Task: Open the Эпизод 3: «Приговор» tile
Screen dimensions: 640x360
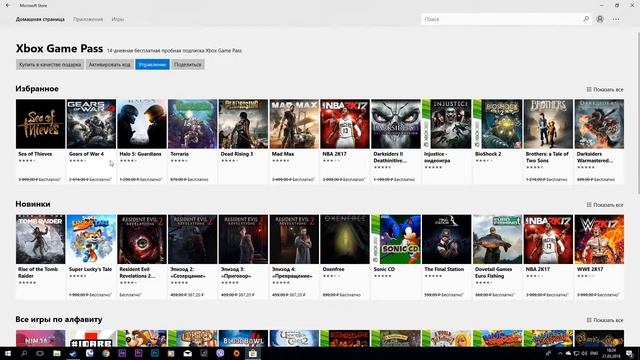Action: (x=243, y=257)
